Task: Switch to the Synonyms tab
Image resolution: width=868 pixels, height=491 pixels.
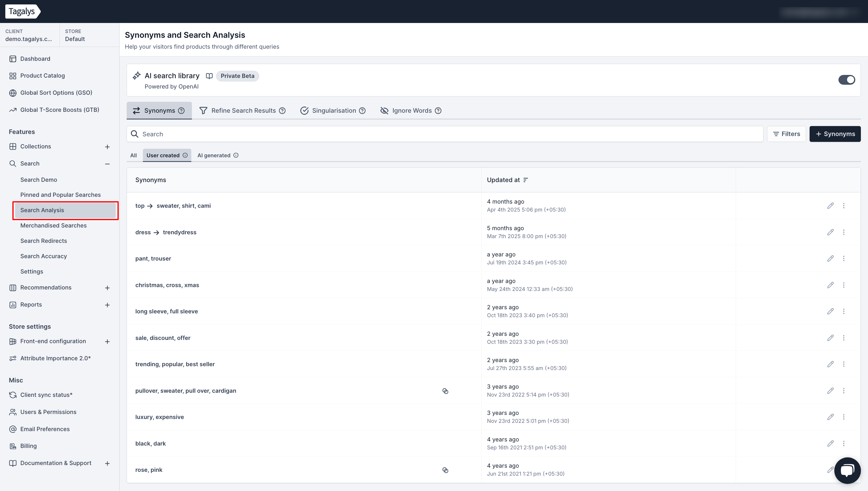Action: (x=159, y=111)
